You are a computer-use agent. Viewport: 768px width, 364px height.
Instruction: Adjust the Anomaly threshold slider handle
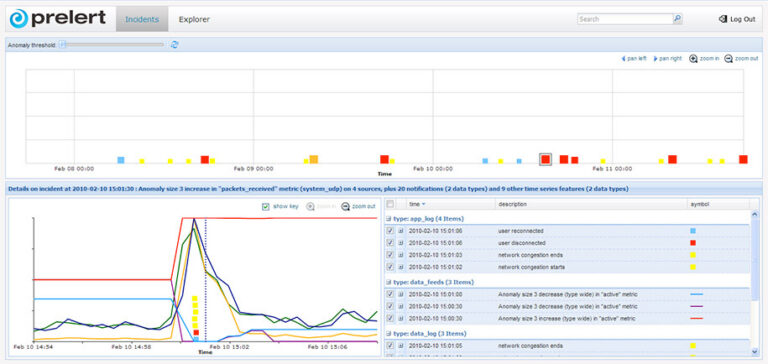pos(62,45)
